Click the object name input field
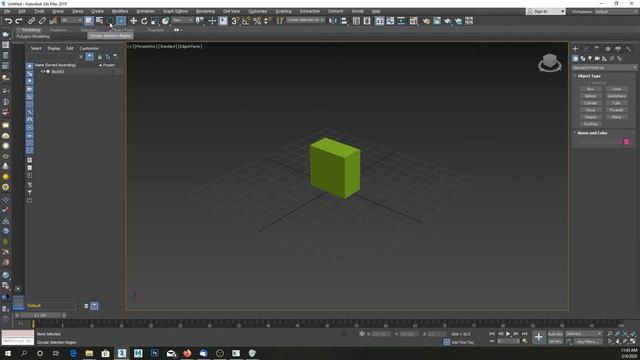640x360 pixels. point(599,142)
